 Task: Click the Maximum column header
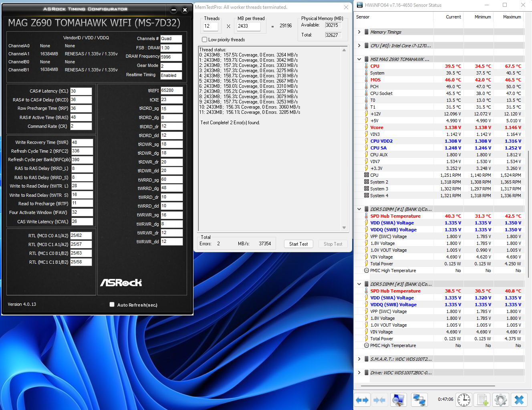pos(508,17)
